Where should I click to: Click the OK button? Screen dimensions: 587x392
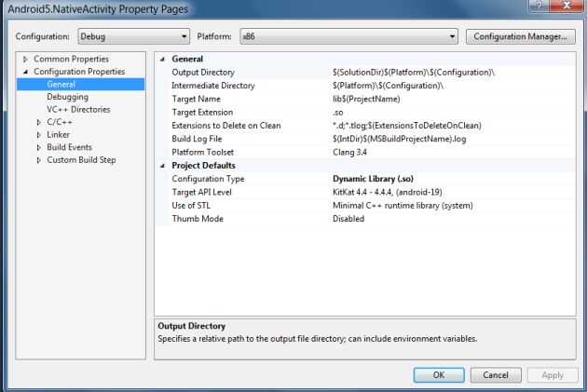click(439, 375)
